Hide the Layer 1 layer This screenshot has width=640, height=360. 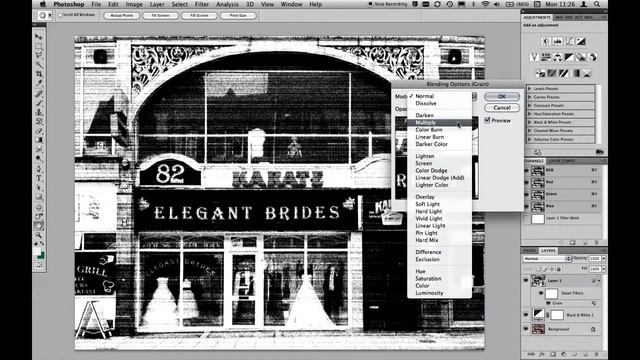526,280
